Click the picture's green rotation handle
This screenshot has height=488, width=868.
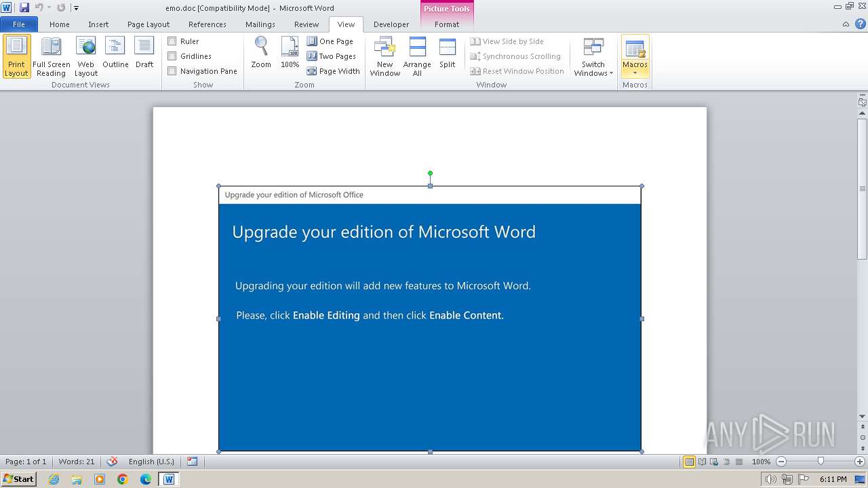430,174
